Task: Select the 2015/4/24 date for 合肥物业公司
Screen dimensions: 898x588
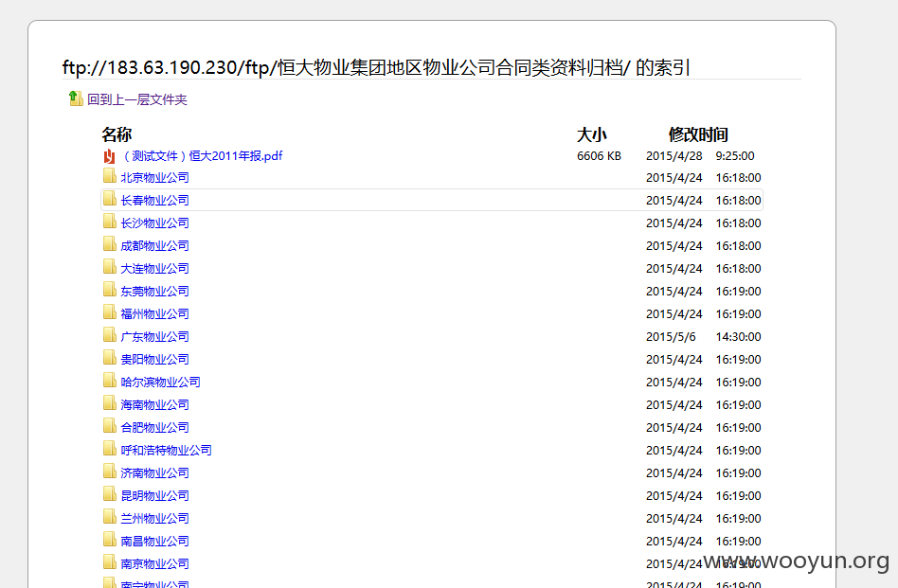Action: (674, 427)
